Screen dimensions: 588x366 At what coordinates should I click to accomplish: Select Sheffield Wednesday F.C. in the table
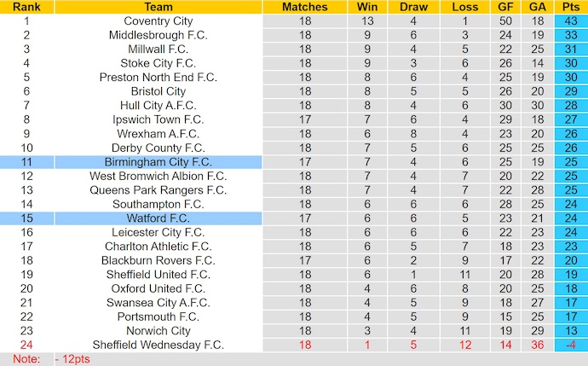[x=158, y=345]
